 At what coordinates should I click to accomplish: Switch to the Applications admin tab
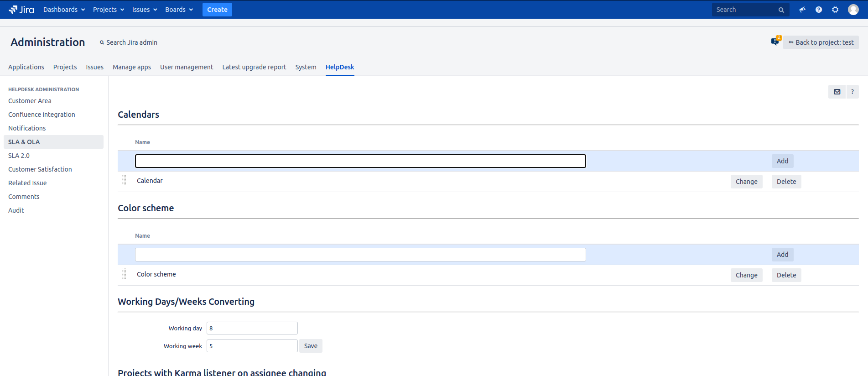click(26, 67)
